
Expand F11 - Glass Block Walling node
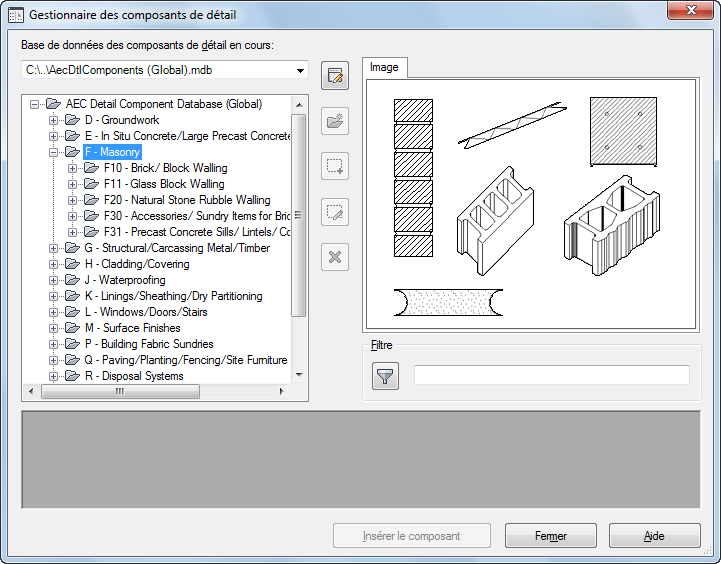tap(72, 184)
